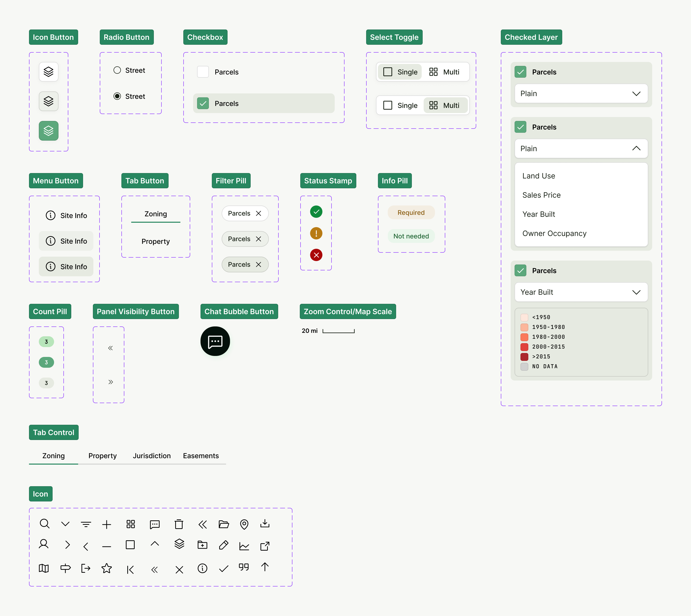Open the chat bubble button
The image size is (691, 616).
pos(215,341)
